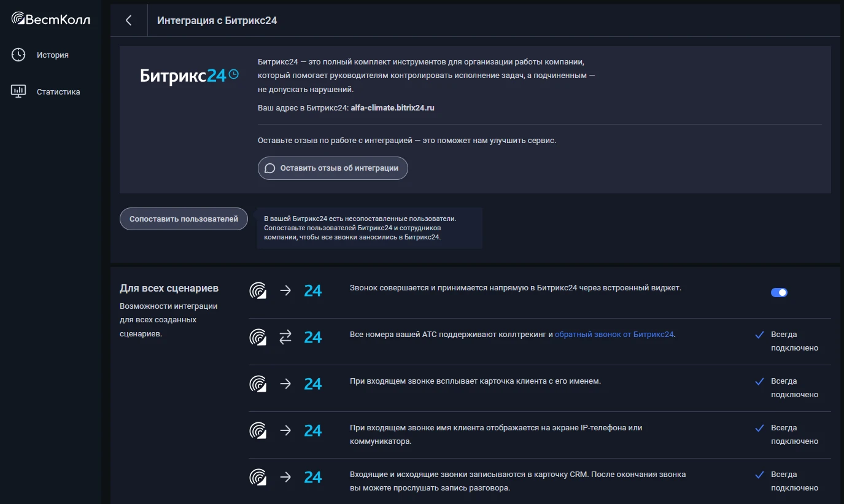Click Всегда подключено in CRM recording row
Viewport: 844px width, 504px height.
(x=794, y=481)
